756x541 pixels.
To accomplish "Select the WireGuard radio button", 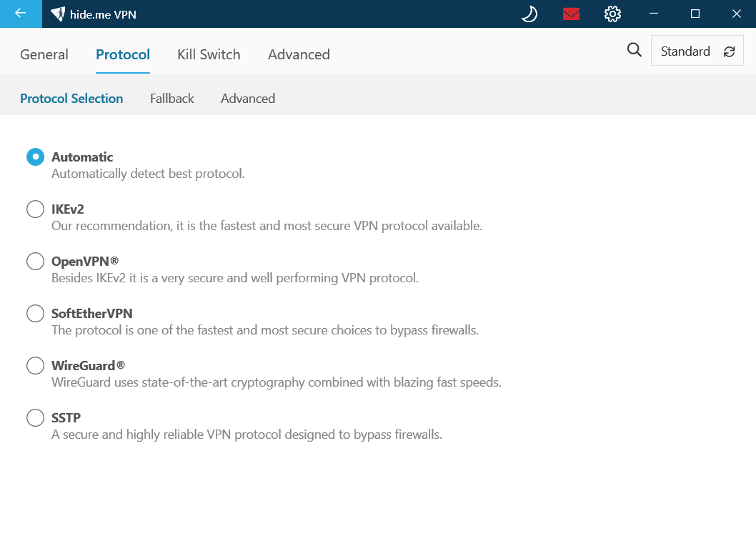I will tap(35, 365).
